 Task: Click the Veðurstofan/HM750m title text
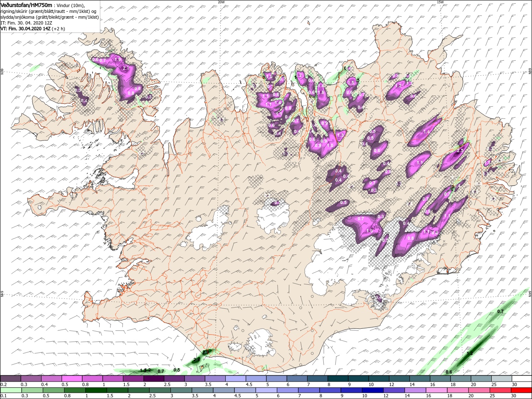(x=26, y=5)
